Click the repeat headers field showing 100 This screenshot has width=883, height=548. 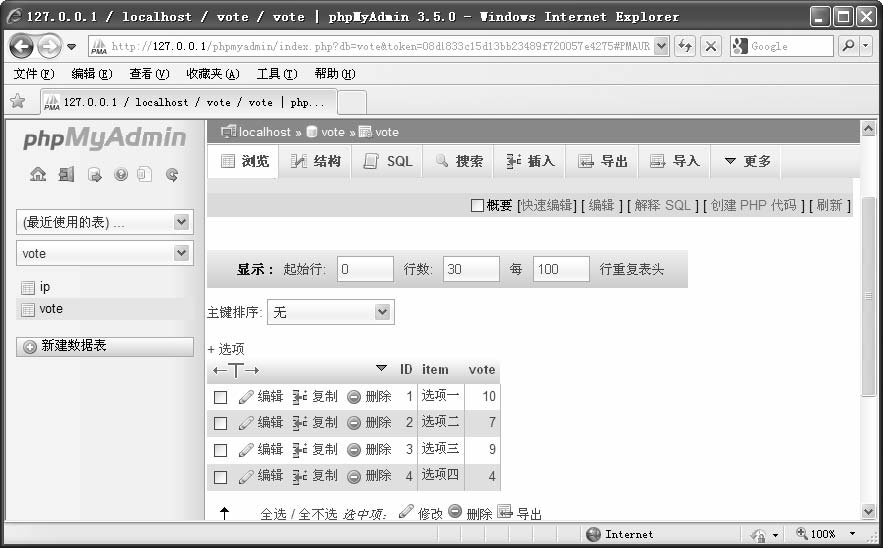pyautogui.click(x=561, y=269)
